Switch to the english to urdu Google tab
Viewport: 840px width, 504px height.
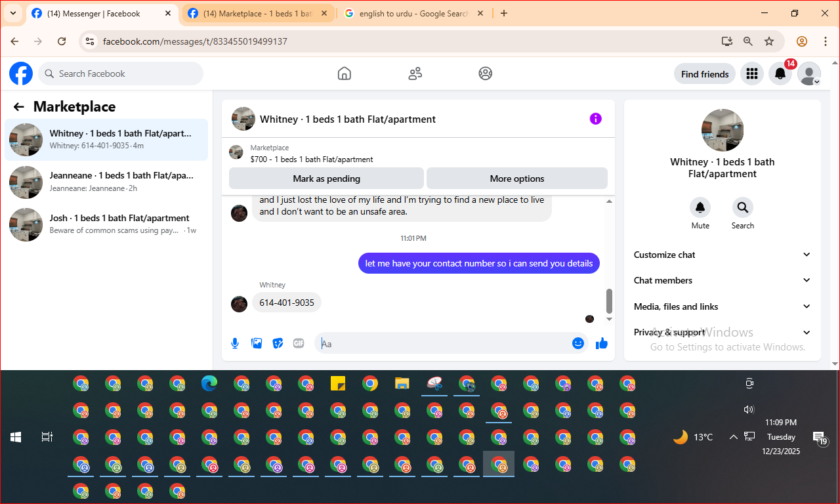pos(413,13)
